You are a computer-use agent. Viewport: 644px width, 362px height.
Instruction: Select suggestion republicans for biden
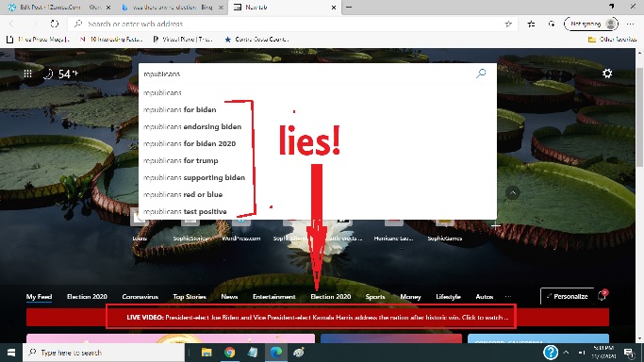coord(318,109)
